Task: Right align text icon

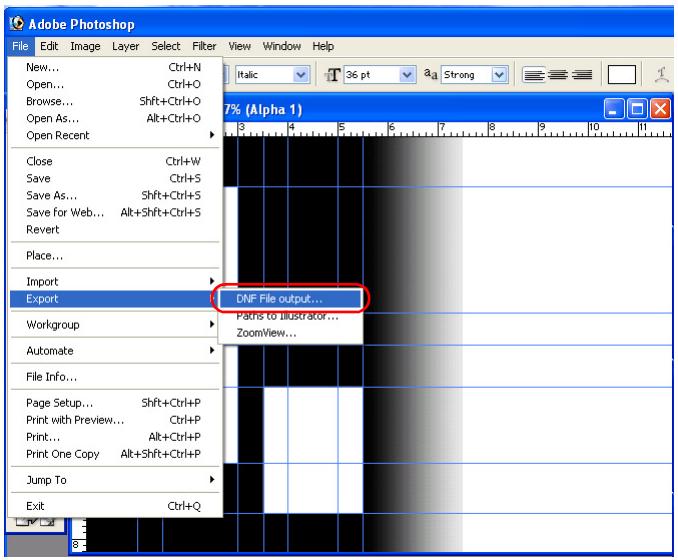Action: [x=582, y=75]
